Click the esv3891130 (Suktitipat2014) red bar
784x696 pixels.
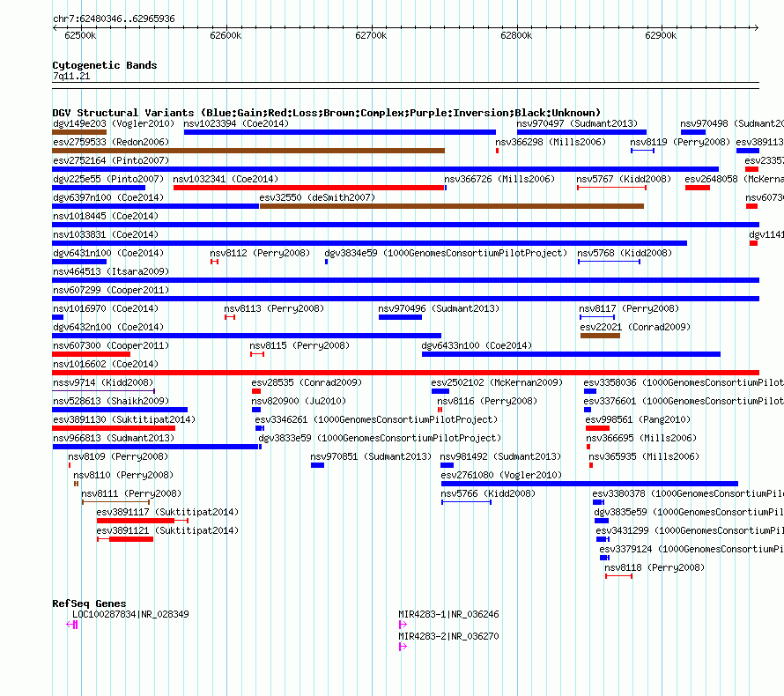point(114,428)
